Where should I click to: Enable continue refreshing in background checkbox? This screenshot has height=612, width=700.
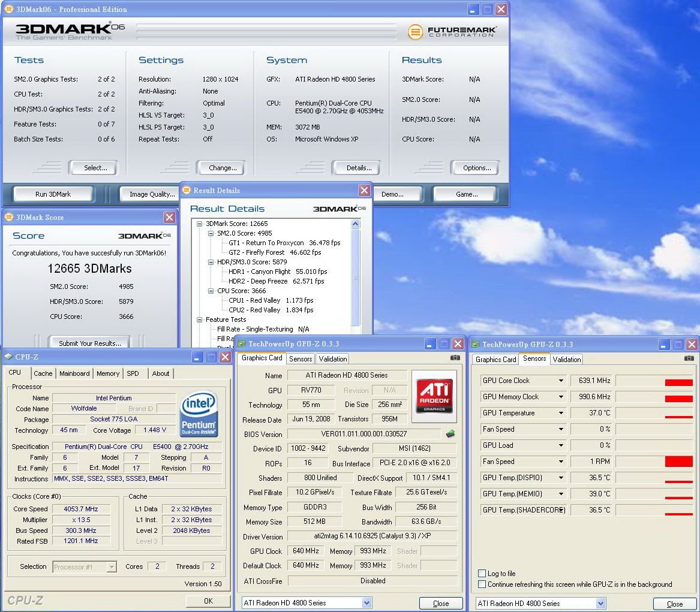pyautogui.click(x=482, y=584)
